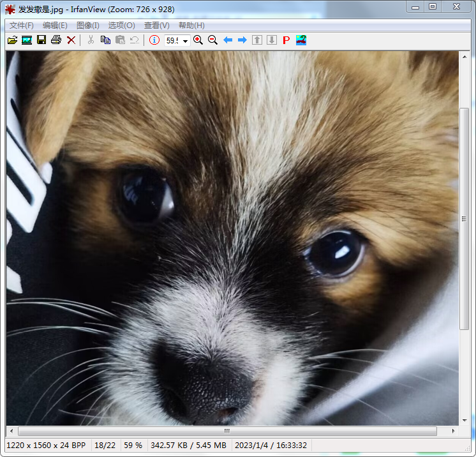This screenshot has height=457, width=476.
Task: Click the 18/22 image index status
Action: (x=105, y=445)
